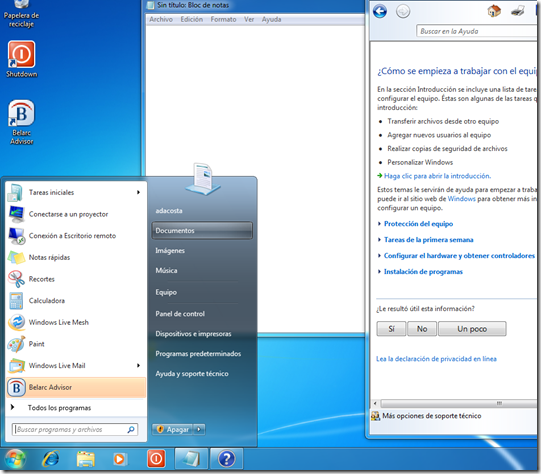Open Programas predeterminados

point(198,354)
